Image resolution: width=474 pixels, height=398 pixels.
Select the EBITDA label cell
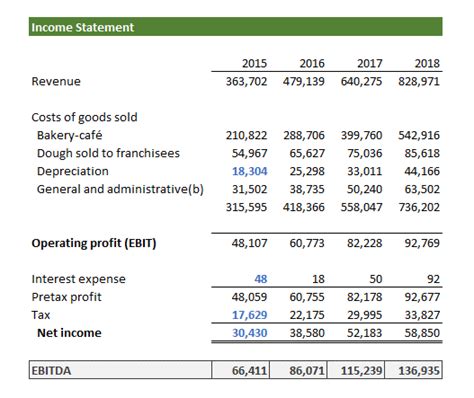pyautogui.click(x=120, y=370)
